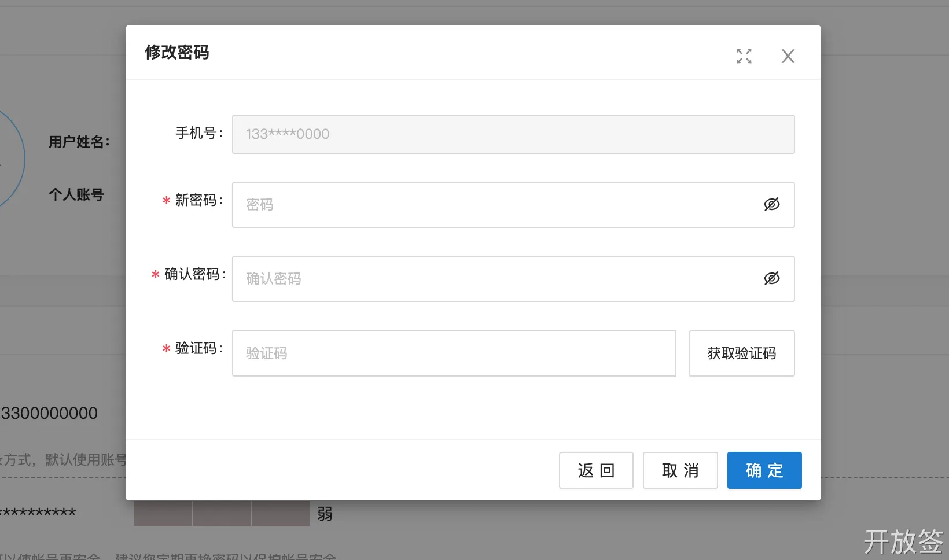Screen dimensions: 949x560
Task: Confirm with the blue 确定 button
Action: (x=764, y=470)
